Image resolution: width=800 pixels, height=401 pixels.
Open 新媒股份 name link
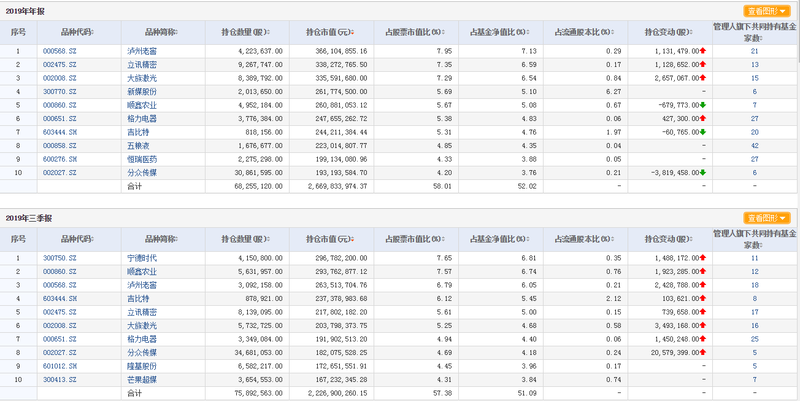click(x=142, y=92)
